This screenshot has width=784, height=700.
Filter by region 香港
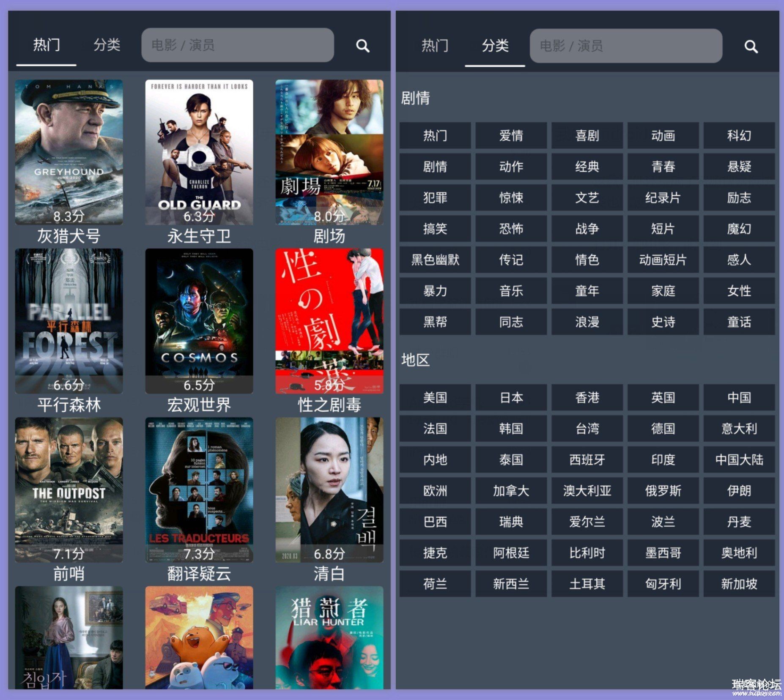click(x=587, y=397)
